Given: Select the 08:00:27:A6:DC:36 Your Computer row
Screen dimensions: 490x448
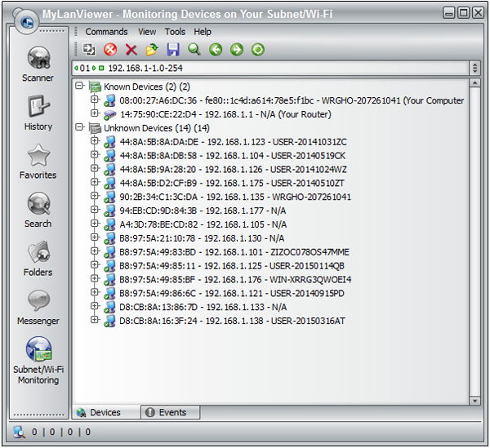Looking at the screenshot, I should [x=292, y=100].
